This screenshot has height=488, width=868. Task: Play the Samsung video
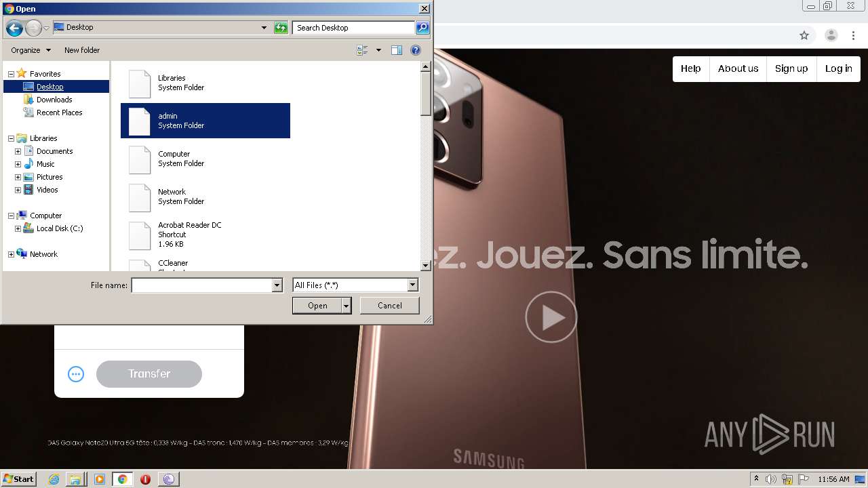551,317
